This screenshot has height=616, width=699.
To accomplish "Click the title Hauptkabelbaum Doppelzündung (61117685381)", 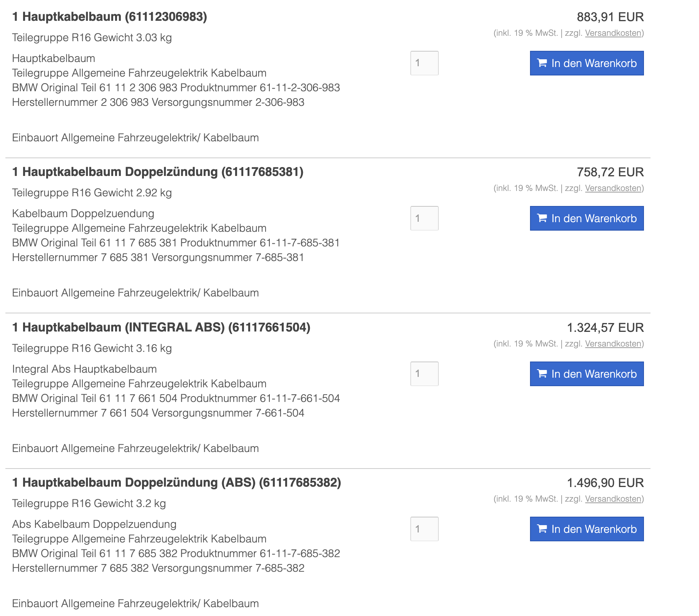I will [158, 172].
